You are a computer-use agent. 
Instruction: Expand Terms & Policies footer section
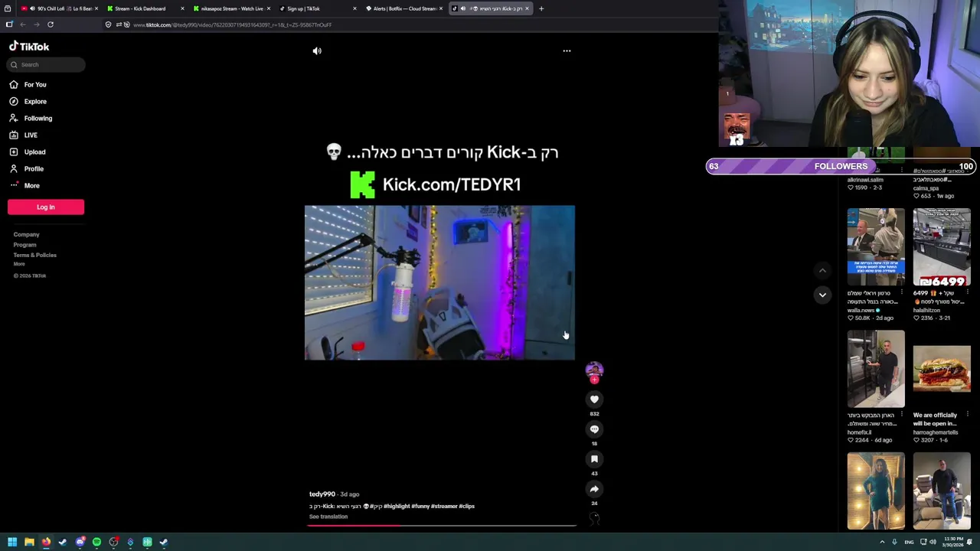tap(34, 255)
